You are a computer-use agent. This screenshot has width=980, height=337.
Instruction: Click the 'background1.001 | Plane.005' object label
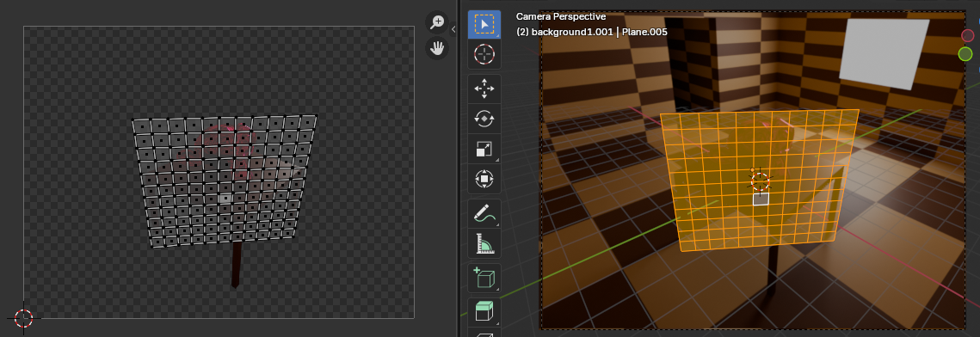(x=599, y=31)
